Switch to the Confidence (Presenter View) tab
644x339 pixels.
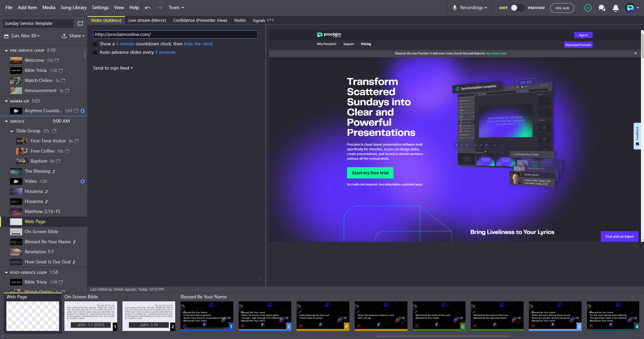pos(200,20)
